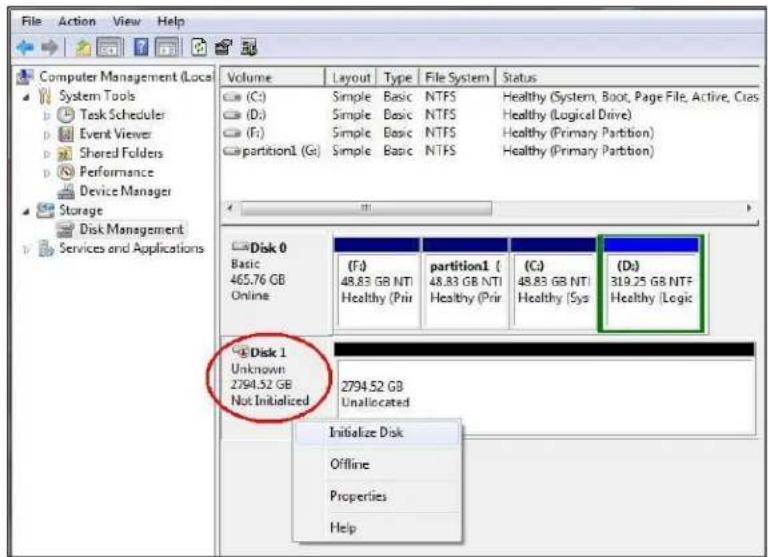This screenshot has width=768, height=557.
Task: Select the Device Manager tree item
Action: pyautogui.click(x=125, y=191)
